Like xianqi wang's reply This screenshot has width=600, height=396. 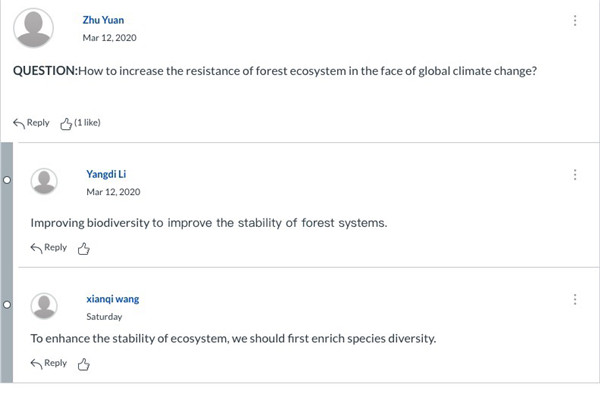(83, 364)
